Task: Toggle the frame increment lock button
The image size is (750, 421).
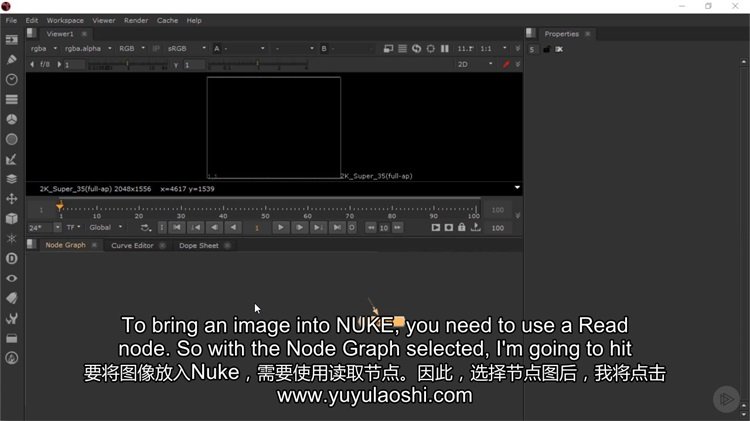Action: coord(352,227)
